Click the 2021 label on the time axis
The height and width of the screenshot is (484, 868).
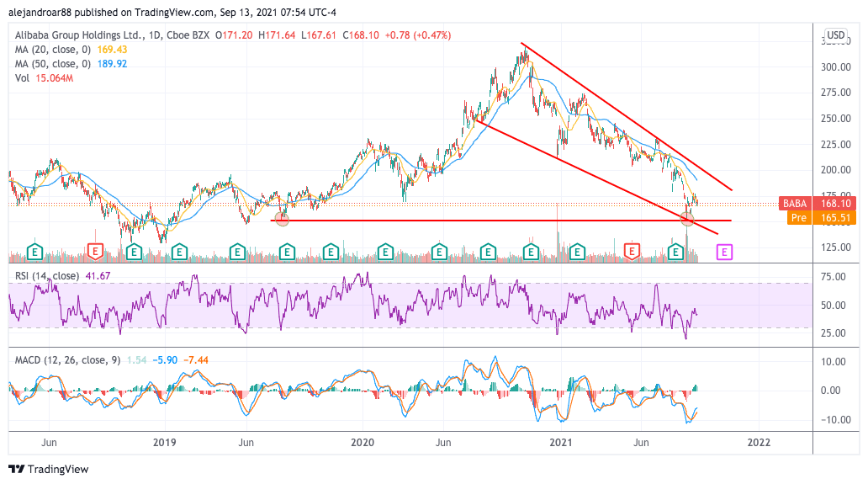point(561,443)
